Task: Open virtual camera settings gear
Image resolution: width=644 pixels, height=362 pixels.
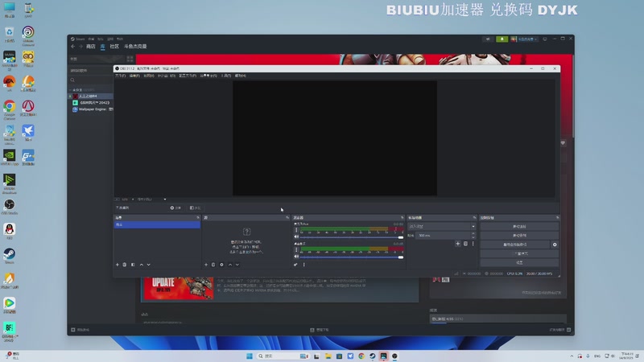Action: point(555,245)
